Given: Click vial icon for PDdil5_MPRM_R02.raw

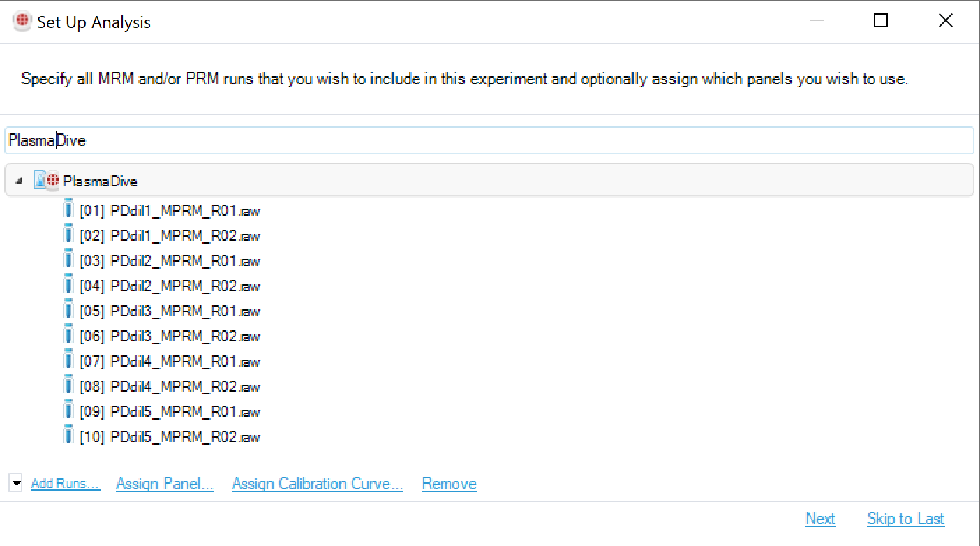Looking at the screenshot, I should (68, 435).
